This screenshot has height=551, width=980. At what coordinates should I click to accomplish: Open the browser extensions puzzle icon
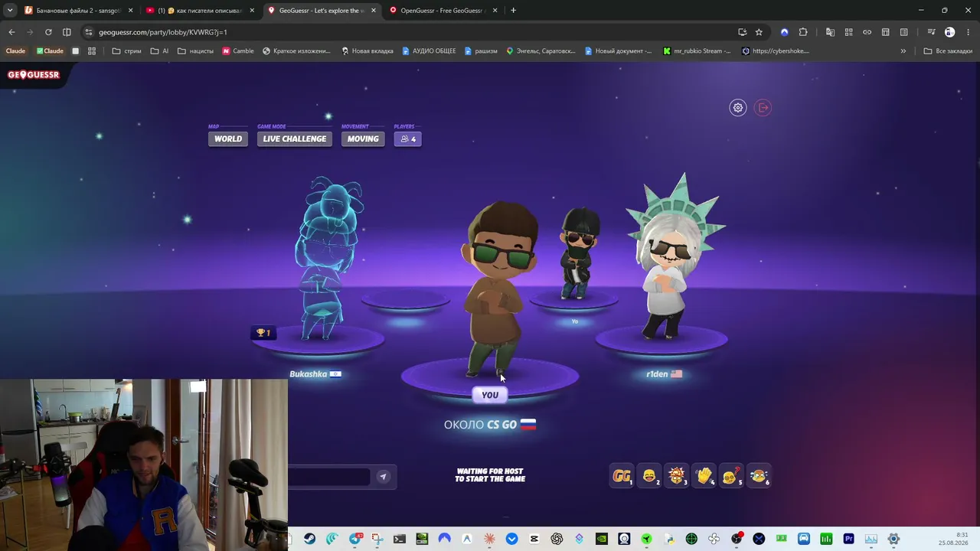803,32
